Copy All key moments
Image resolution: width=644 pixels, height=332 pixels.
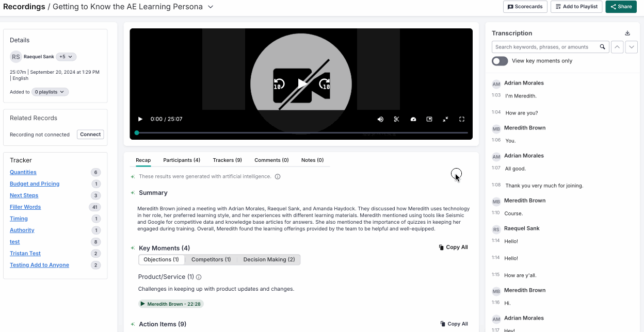453,247
